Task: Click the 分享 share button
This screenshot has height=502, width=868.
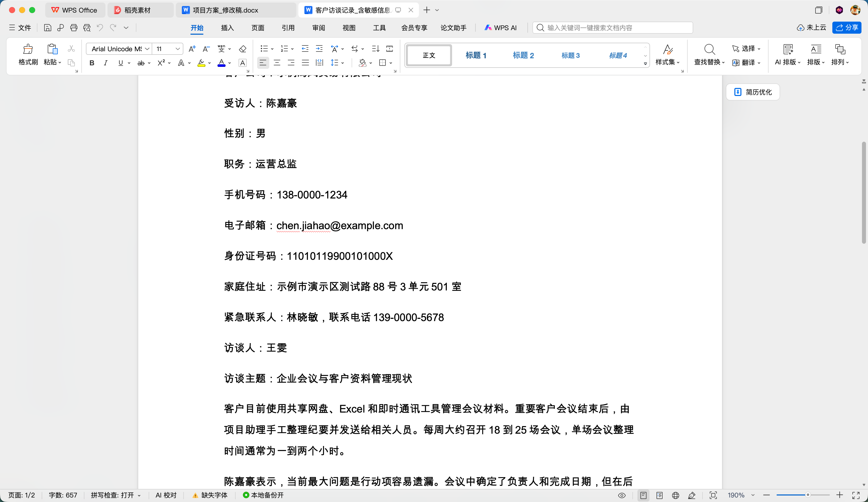Action: (846, 28)
